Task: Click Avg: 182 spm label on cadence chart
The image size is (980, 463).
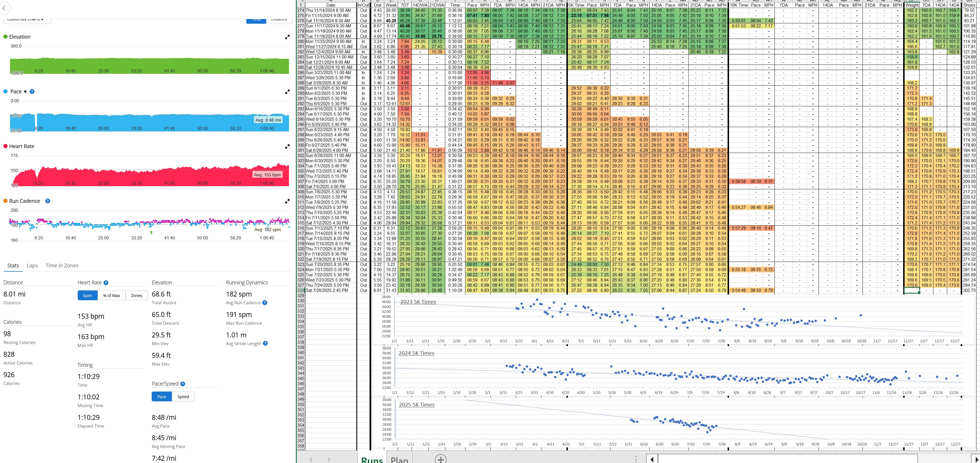Action: point(267,230)
